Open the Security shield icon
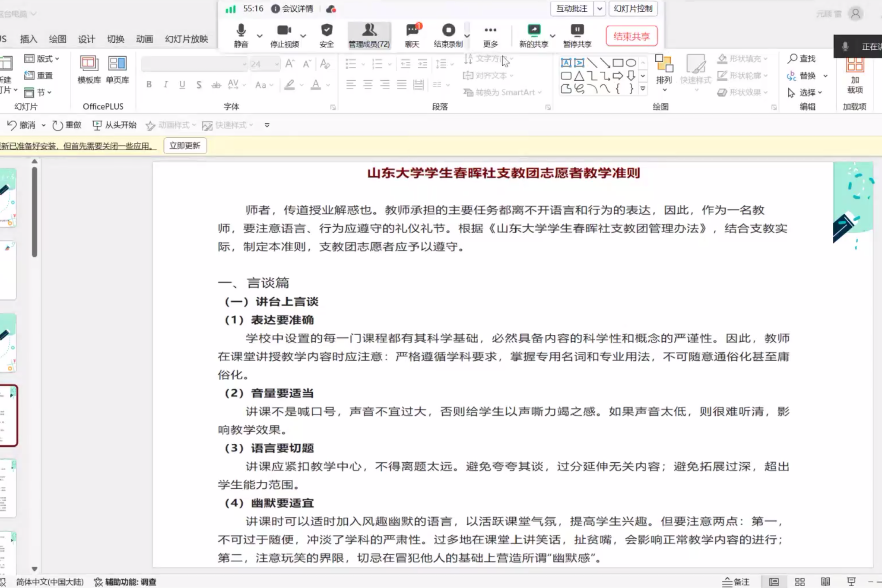 (x=327, y=35)
